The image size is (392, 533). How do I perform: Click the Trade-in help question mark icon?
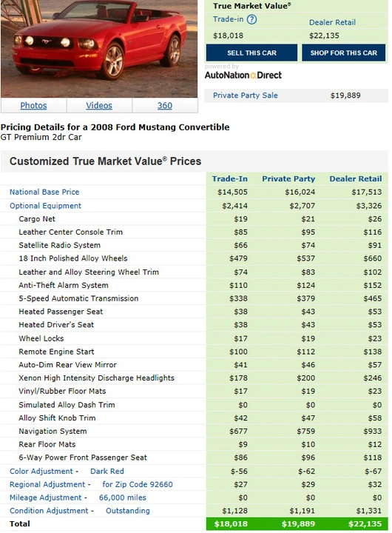[x=251, y=19]
